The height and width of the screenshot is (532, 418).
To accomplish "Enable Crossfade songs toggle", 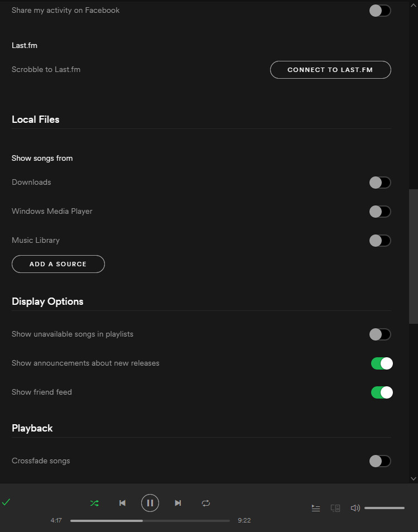I will click(380, 461).
